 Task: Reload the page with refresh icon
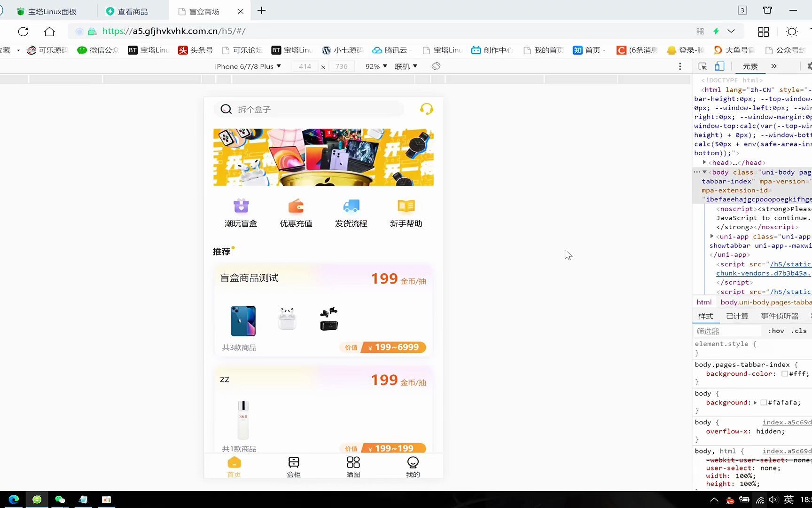pos(23,32)
